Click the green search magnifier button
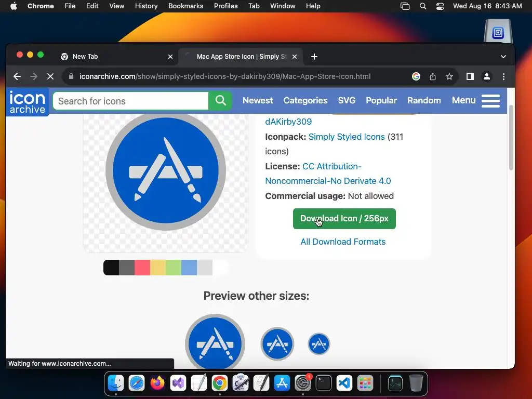The height and width of the screenshot is (399, 532). 220,101
